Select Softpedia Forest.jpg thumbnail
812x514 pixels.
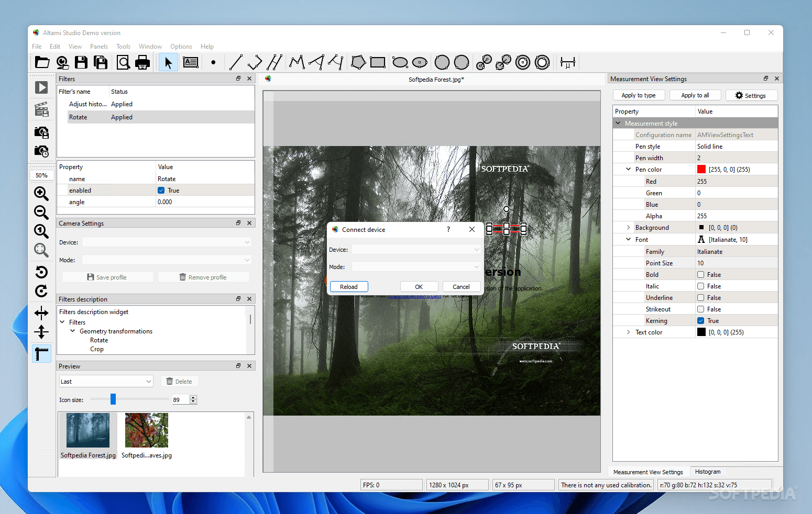[x=88, y=436]
